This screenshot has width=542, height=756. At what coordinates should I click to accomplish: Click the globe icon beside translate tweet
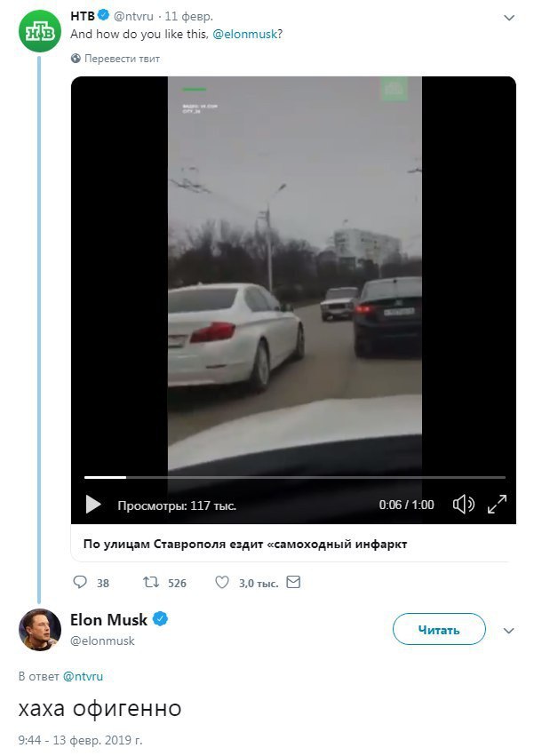click(76, 59)
